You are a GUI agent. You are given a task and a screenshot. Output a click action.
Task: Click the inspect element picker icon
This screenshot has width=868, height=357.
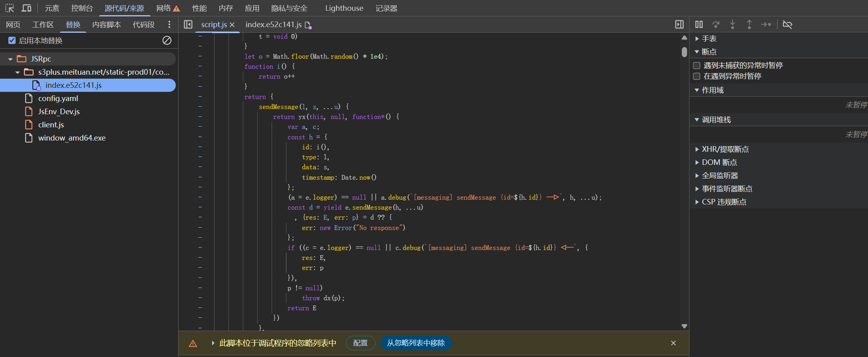tap(10, 8)
